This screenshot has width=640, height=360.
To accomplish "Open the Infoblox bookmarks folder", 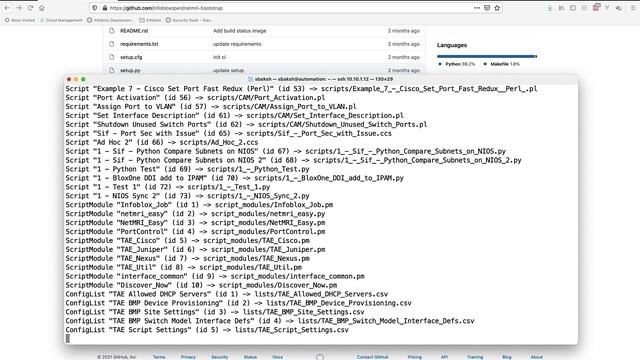I will 150,20.
